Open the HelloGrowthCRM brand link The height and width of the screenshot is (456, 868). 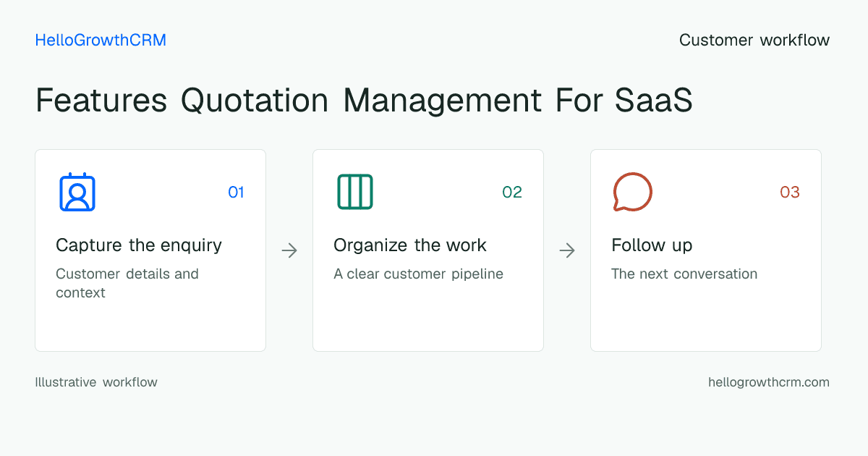click(101, 41)
